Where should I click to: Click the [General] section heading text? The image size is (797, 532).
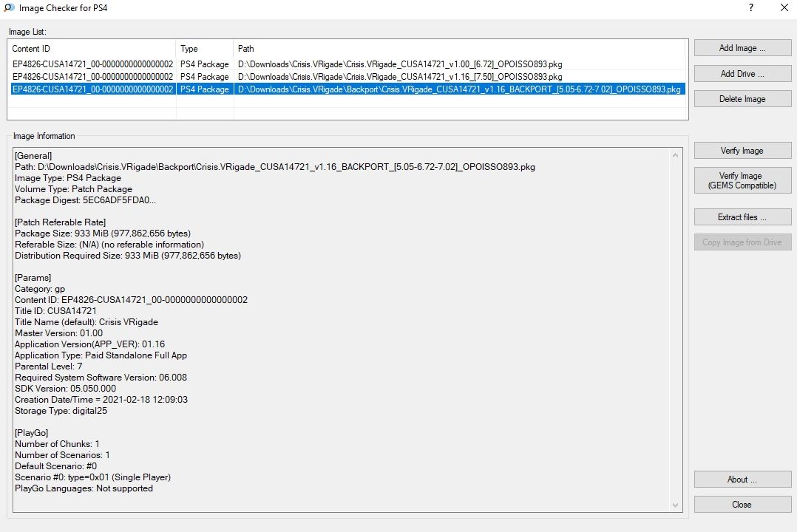tap(33, 156)
